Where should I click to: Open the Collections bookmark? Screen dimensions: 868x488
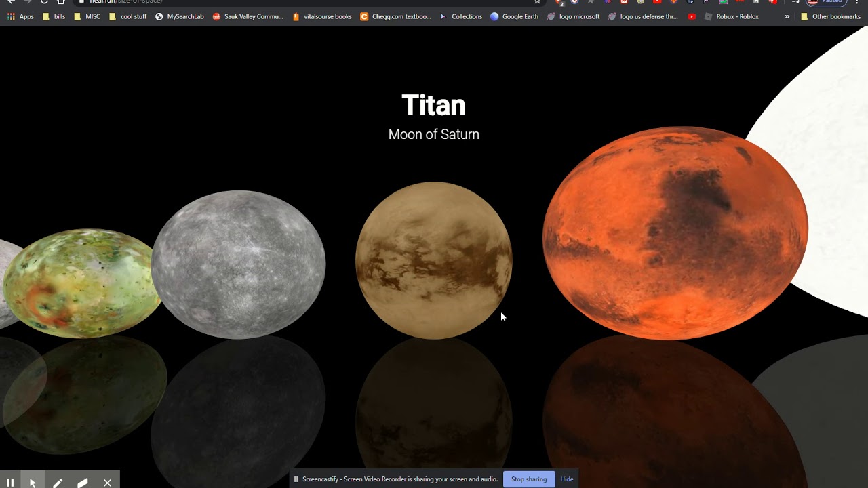460,16
